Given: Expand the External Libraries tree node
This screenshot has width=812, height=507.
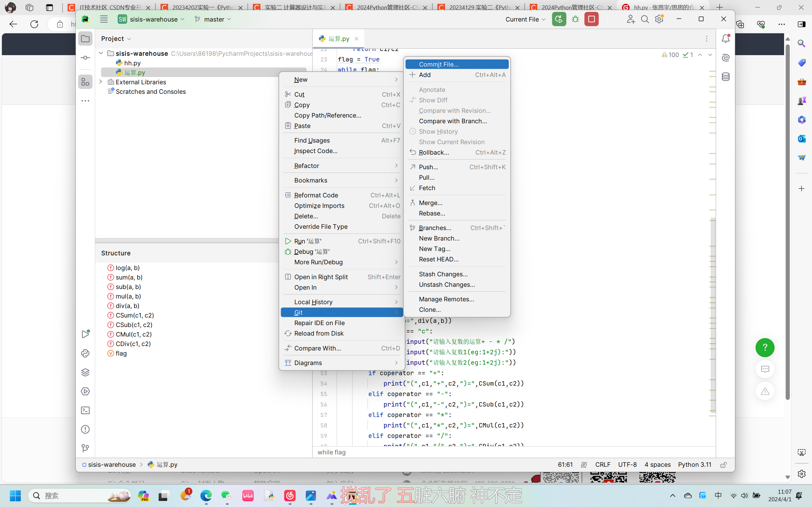Looking at the screenshot, I should [x=101, y=82].
